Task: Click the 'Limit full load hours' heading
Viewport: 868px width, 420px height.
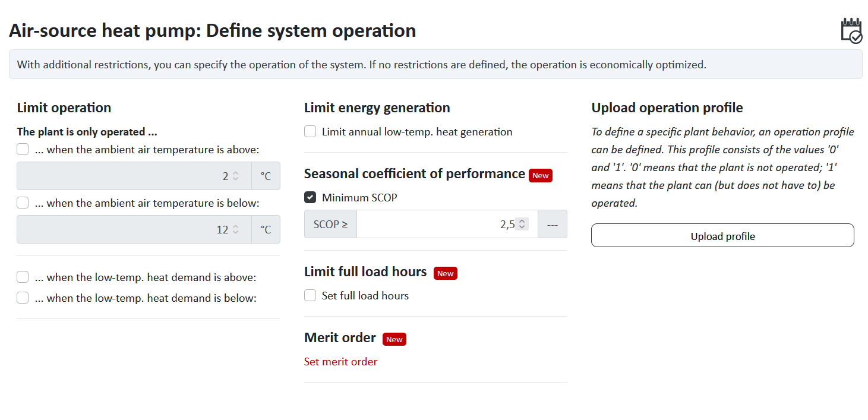Action: 365,271
